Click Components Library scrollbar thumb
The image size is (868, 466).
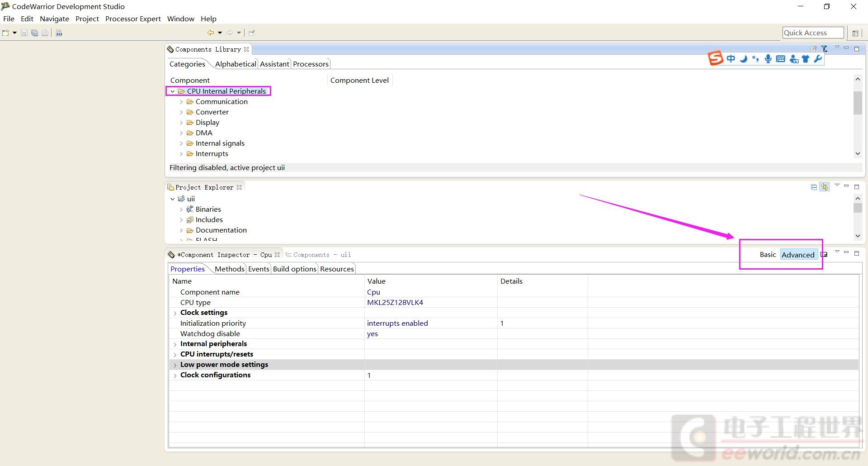[x=858, y=103]
